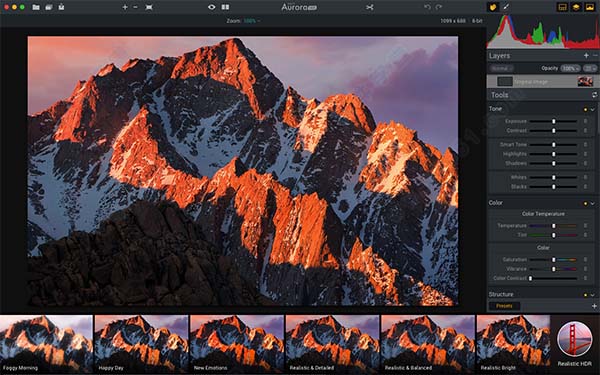Click the Color Contrast slider handle
Screen dimensions: 600x375
pos(530,278)
